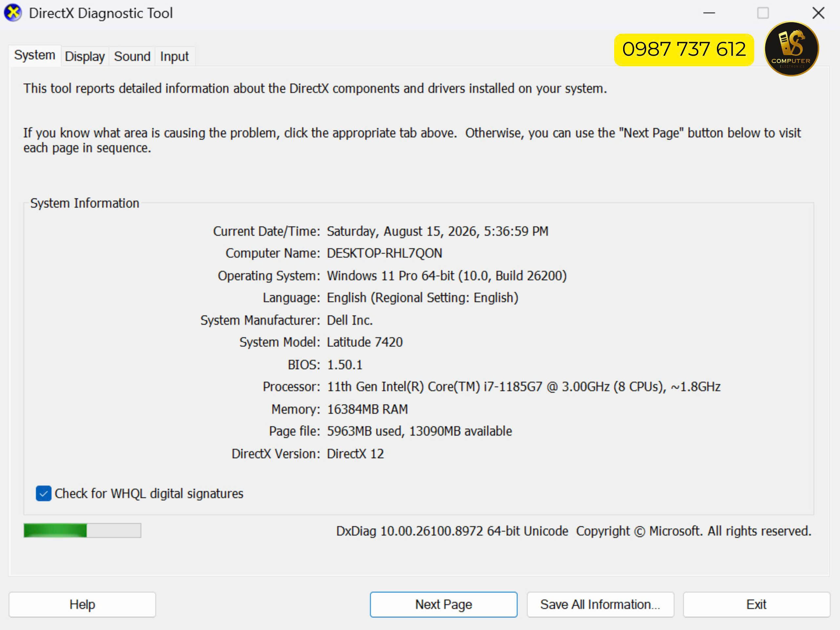Click the DxDiag version copyright text

[574, 531]
